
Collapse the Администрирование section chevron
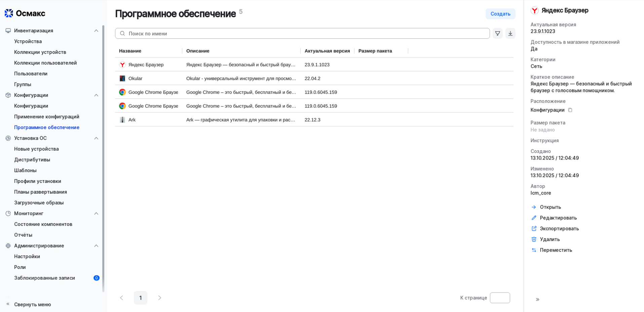click(97, 245)
